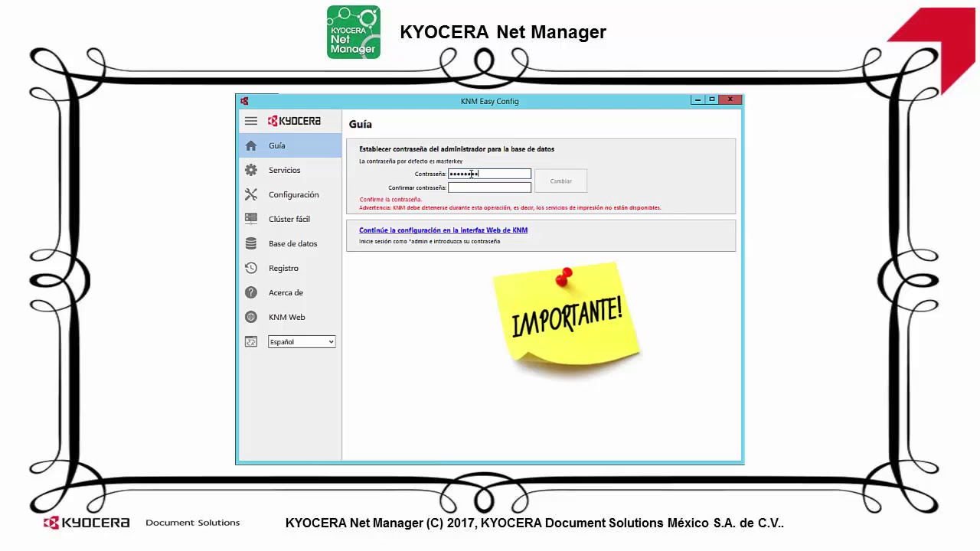Focus the Confirmar contraseña field
This screenshot has height=551, width=980.
(x=489, y=187)
